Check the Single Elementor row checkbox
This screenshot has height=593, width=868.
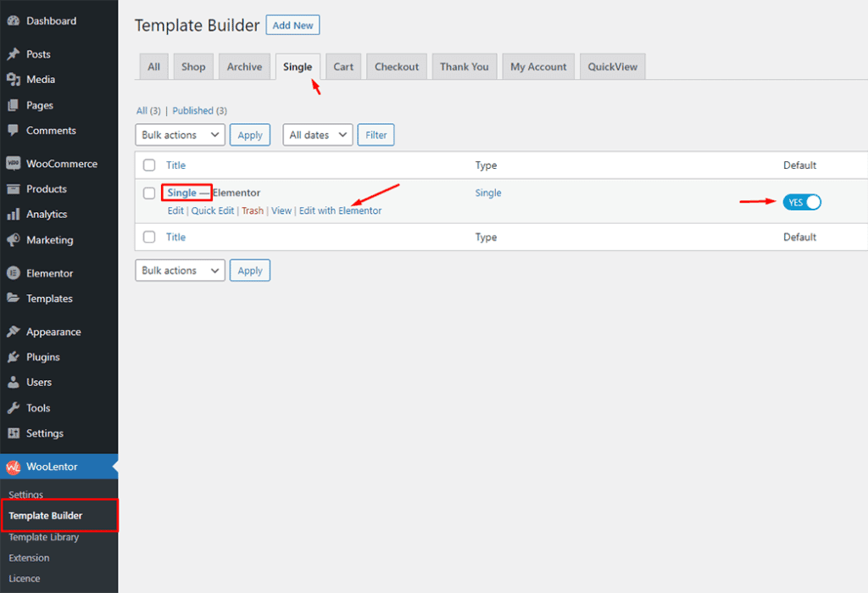pos(149,193)
